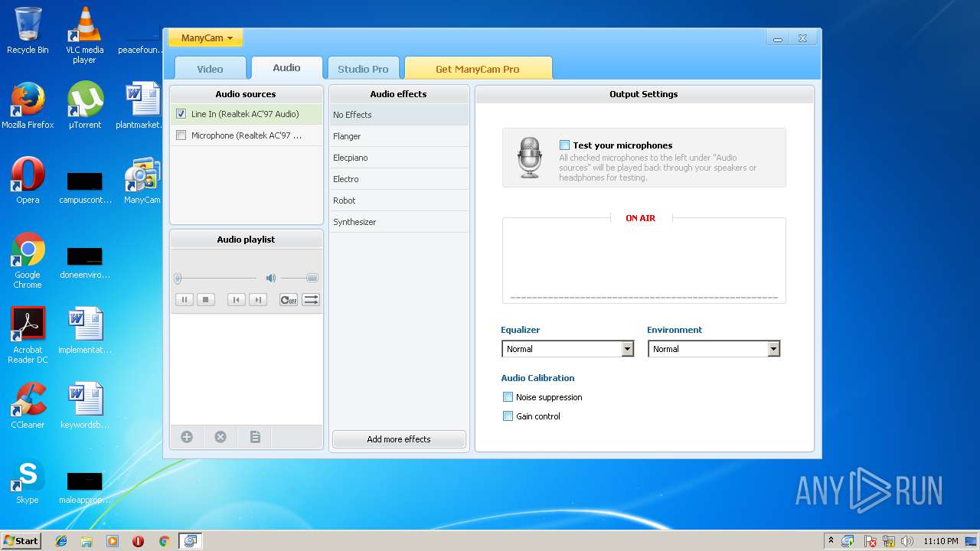This screenshot has width=980, height=551.
Task: Remove track using the X circle icon
Action: pyautogui.click(x=220, y=437)
